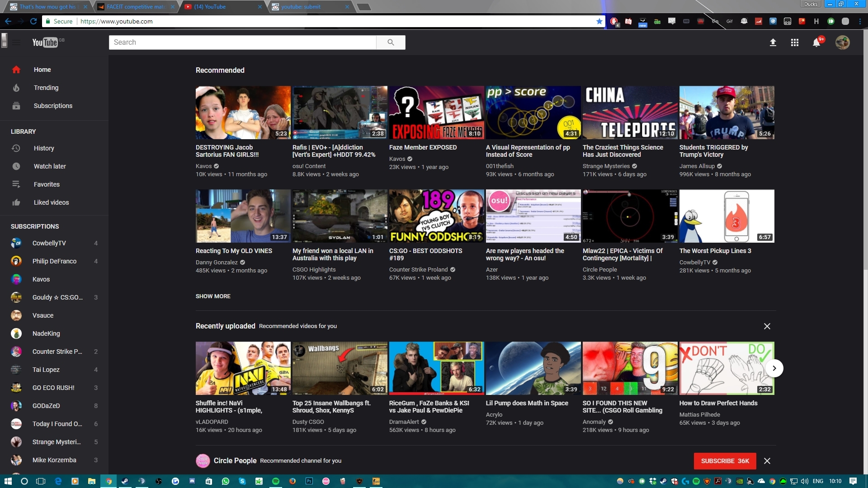Click the Honey extension icon

[x=816, y=21]
